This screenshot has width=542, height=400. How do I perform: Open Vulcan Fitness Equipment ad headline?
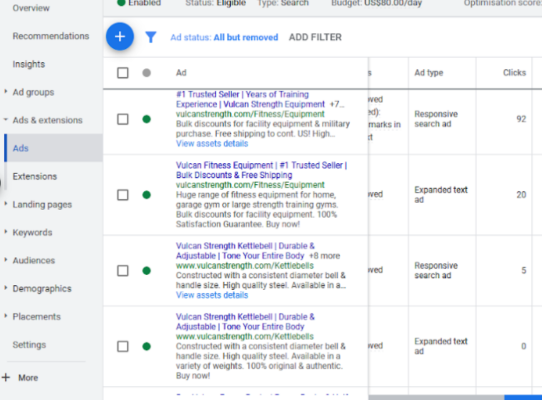click(x=261, y=170)
